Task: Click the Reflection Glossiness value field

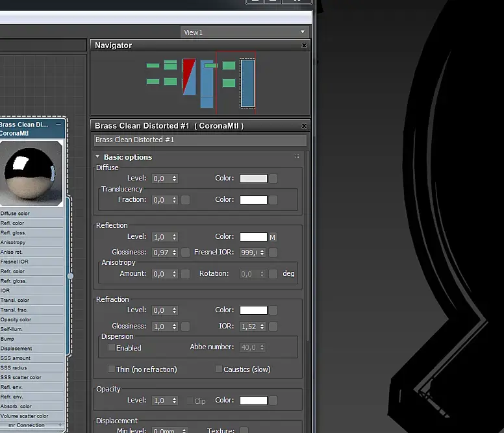Action: (x=162, y=253)
